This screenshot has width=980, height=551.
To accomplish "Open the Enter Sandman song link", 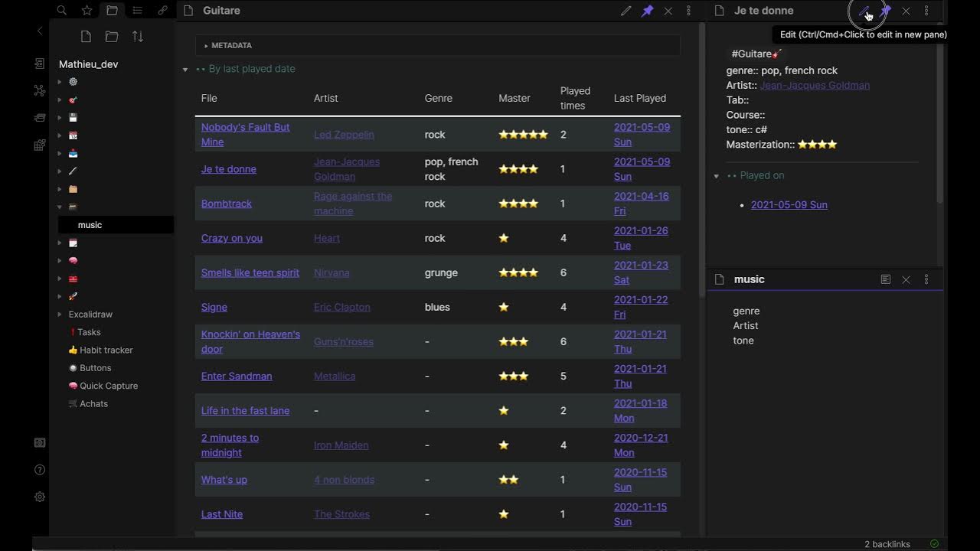I will coord(237,376).
